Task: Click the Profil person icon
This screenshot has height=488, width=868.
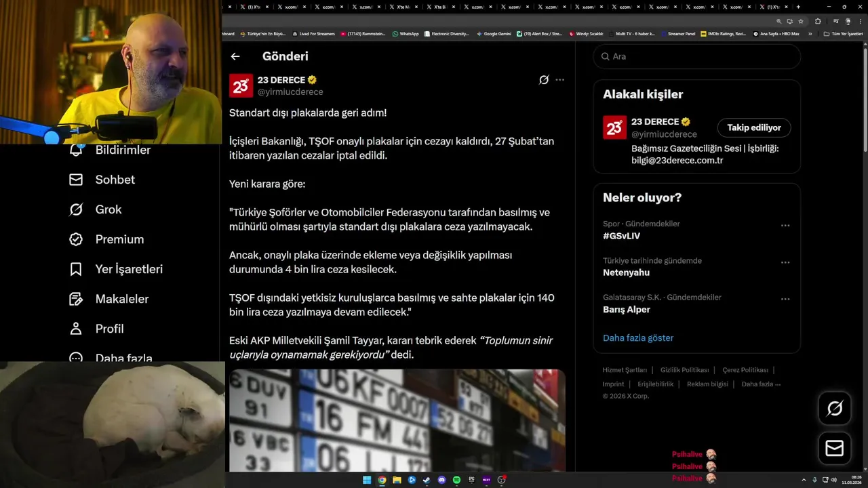Action: point(76,329)
